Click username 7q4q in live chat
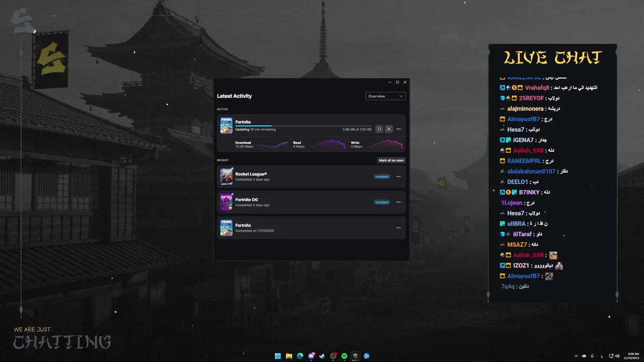The width and height of the screenshot is (644, 362). [x=508, y=287]
